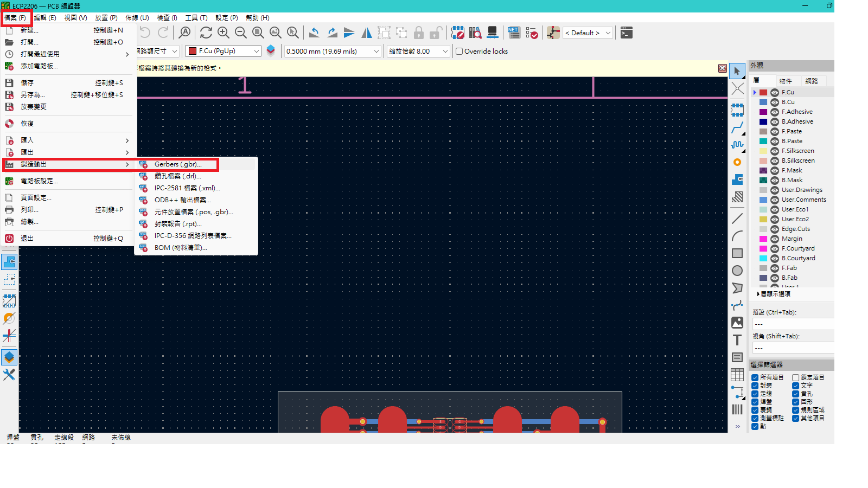Select the add text T tool
The height and width of the screenshot is (488, 868).
pyautogui.click(x=737, y=340)
